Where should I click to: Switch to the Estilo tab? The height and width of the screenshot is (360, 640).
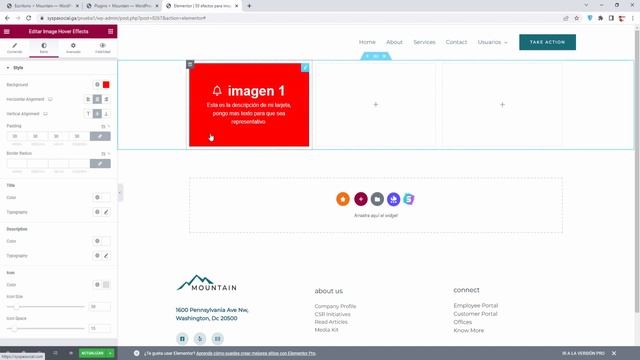pyautogui.click(x=44, y=48)
